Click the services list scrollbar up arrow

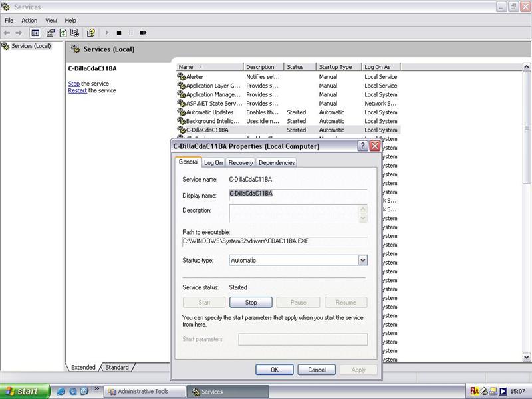[527, 67]
